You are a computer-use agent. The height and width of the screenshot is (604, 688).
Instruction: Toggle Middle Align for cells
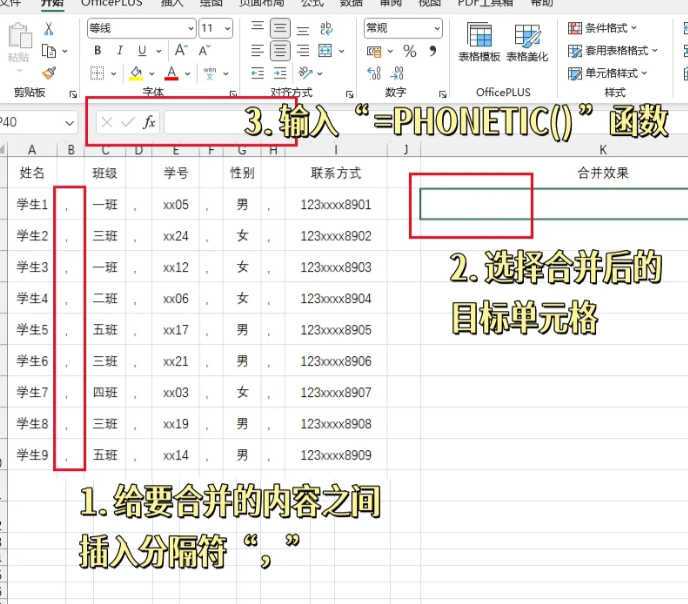click(x=280, y=29)
